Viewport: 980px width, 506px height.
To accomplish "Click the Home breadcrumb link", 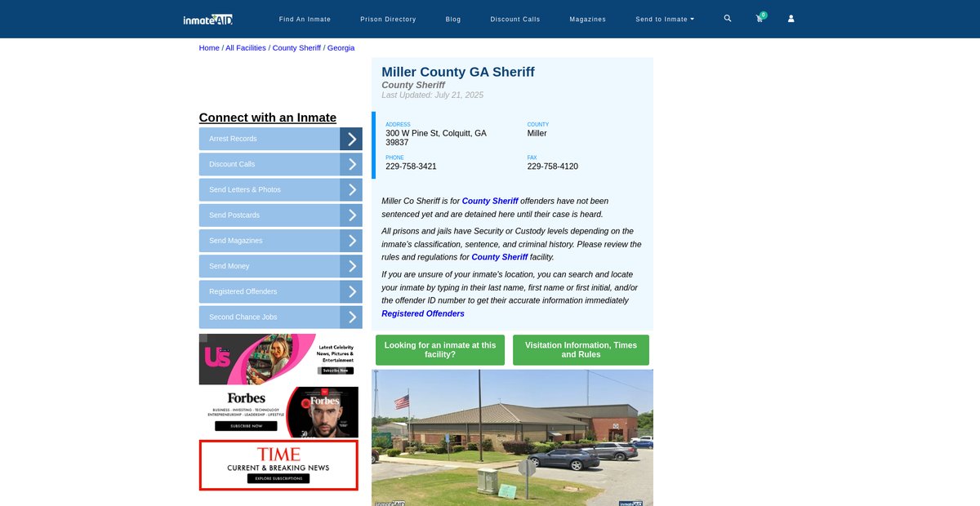I will tap(209, 48).
